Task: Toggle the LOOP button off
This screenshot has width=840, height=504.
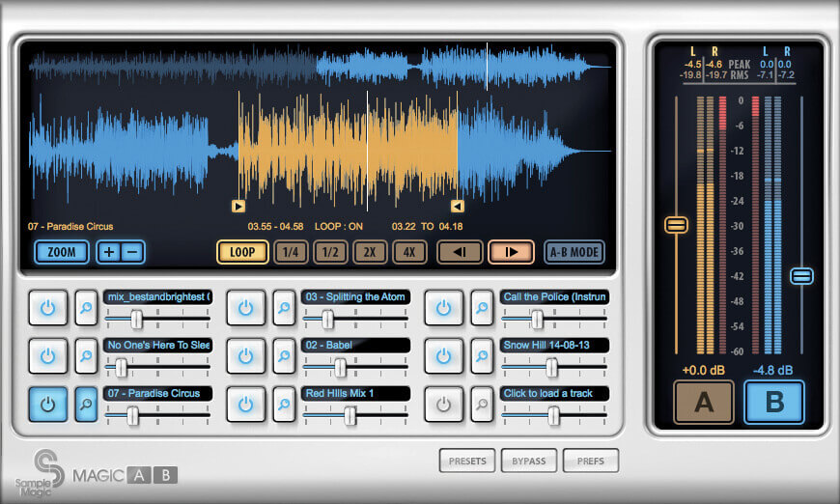Action: [242, 252]
